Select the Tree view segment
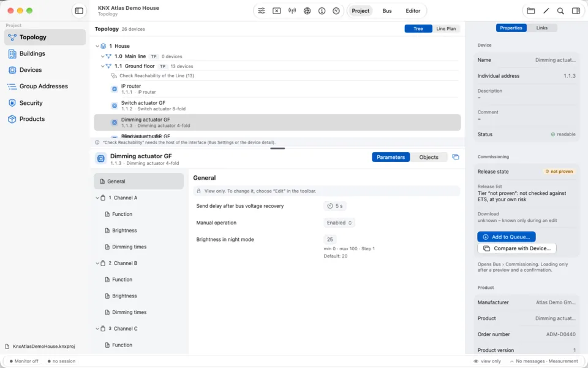Image resolution: width=588 pixels, height=368 pixels. pyautogui.click(x=418, y=29)
